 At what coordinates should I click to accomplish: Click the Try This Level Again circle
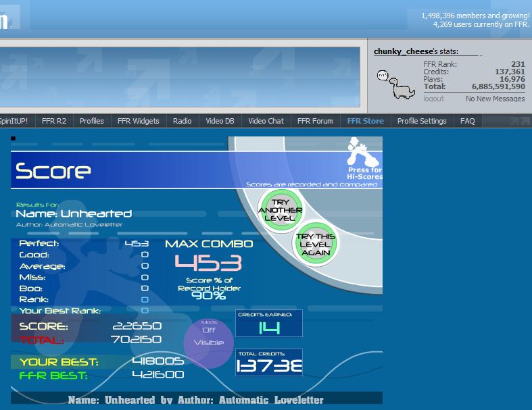click(315, 245)
